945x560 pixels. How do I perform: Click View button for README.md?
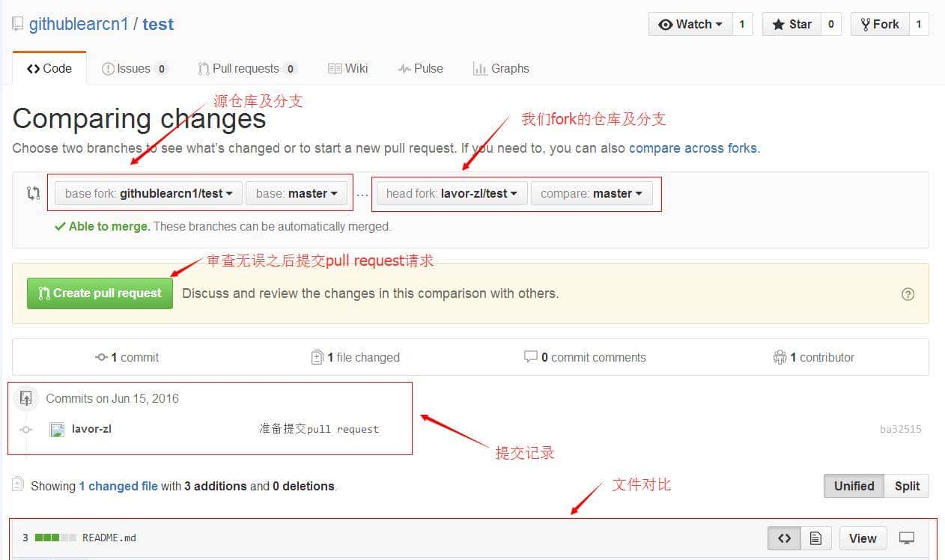pos(862,538)
